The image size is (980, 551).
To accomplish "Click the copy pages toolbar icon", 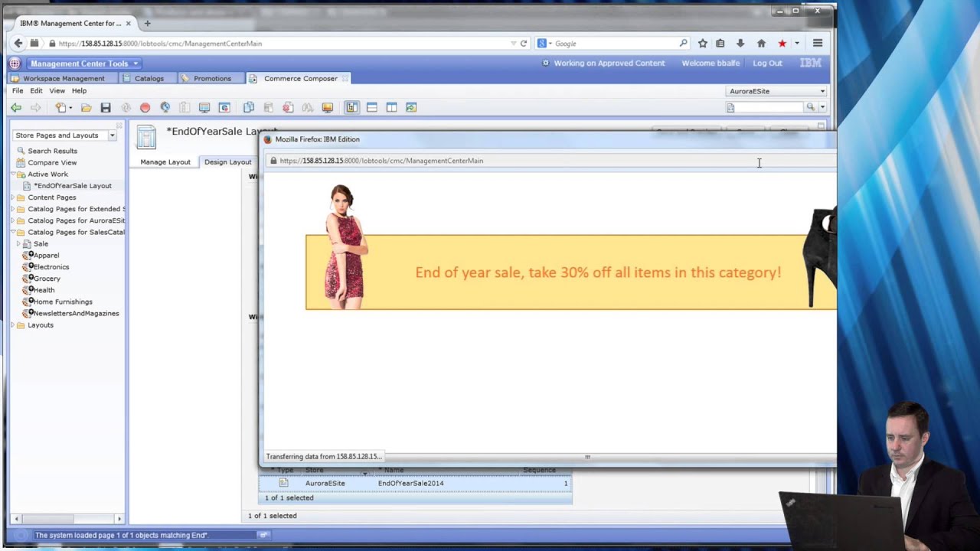I will pyautogui.click(x=249, y=108).
